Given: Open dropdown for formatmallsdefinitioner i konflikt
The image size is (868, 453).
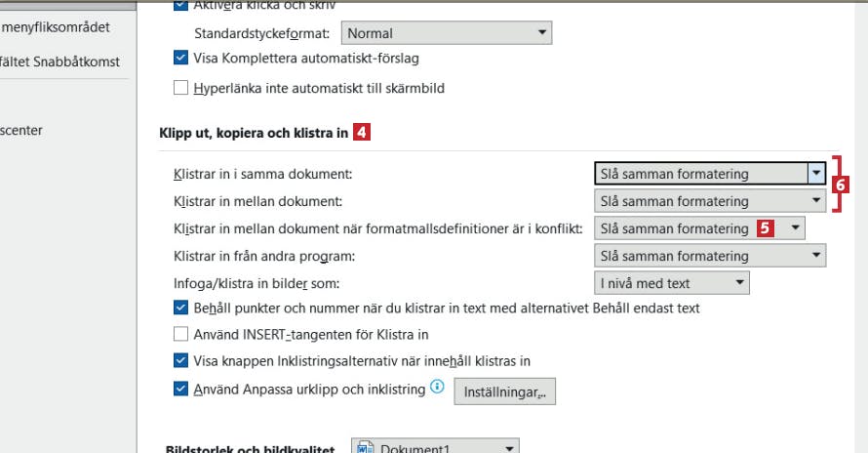Looking at the screenshot, I should (699, 228).
